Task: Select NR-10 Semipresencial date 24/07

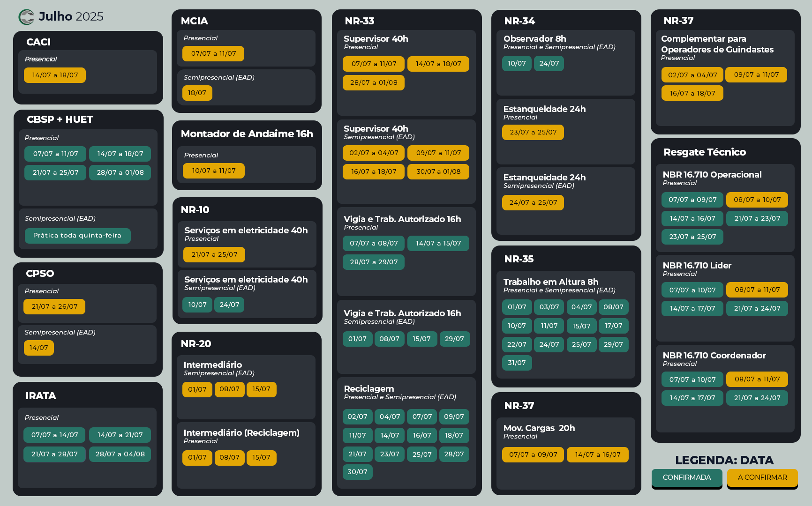Action: (x=229, y=305)
